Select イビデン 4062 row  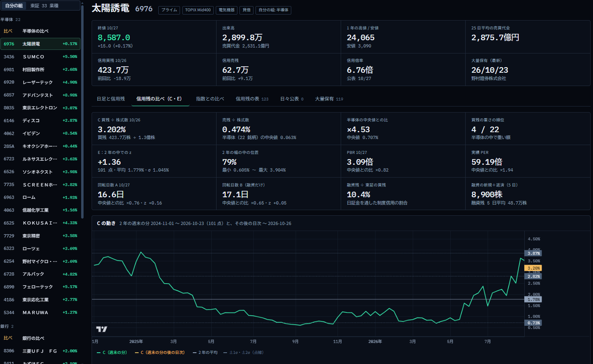tap(40, 133)
